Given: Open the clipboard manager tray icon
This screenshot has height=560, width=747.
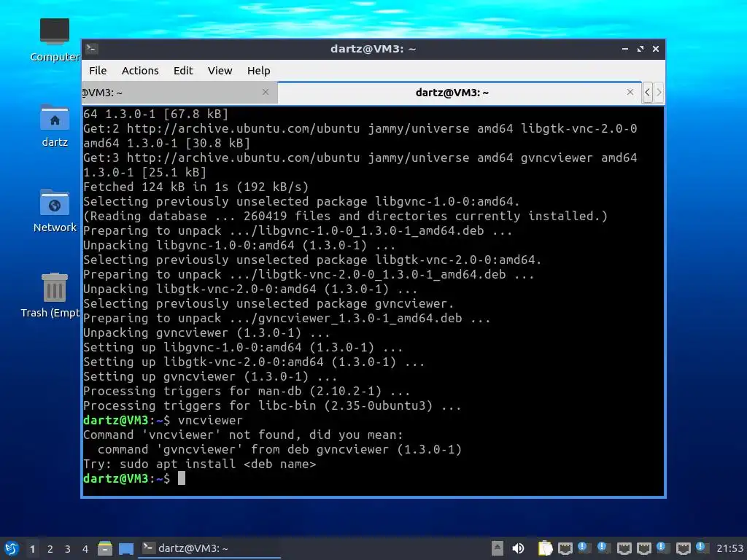Looking at the screenshot, I should (x=545, y=548).
